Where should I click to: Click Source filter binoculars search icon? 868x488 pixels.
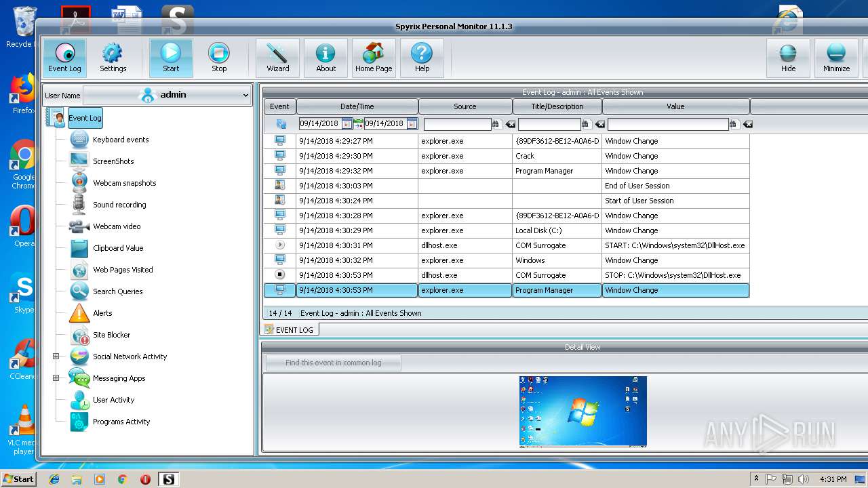496,124
